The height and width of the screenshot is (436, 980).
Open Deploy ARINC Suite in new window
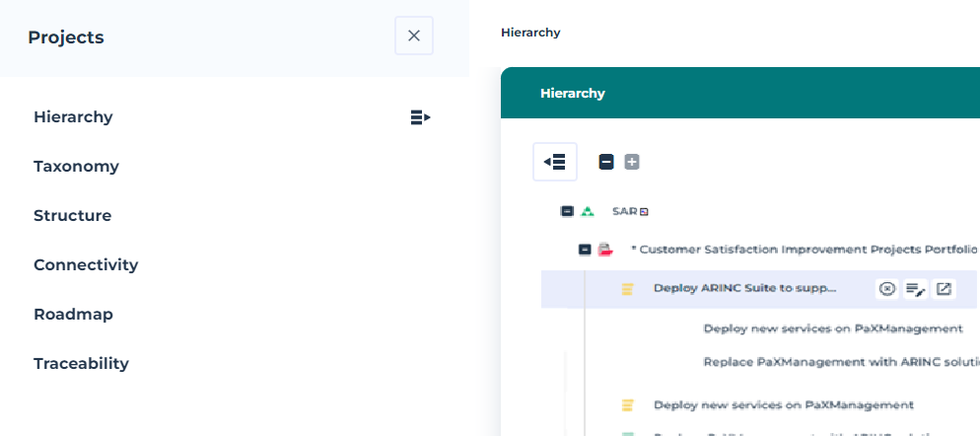(944, 289)
